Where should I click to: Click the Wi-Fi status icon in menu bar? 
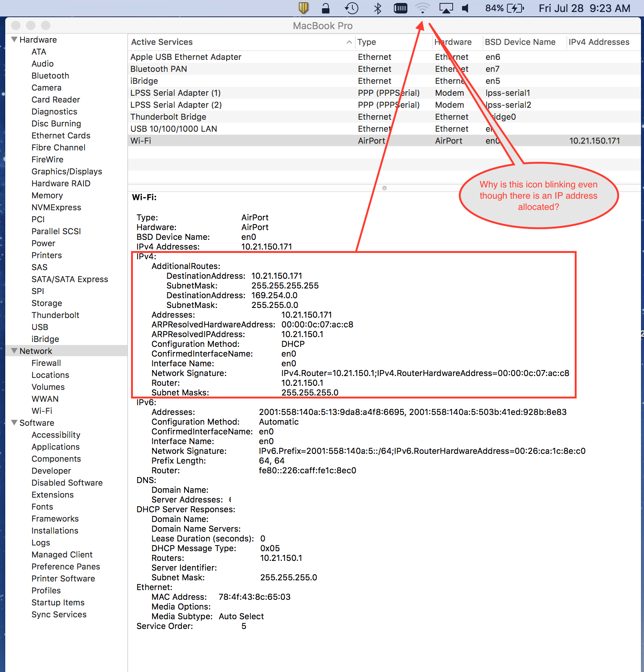(423, 8)
